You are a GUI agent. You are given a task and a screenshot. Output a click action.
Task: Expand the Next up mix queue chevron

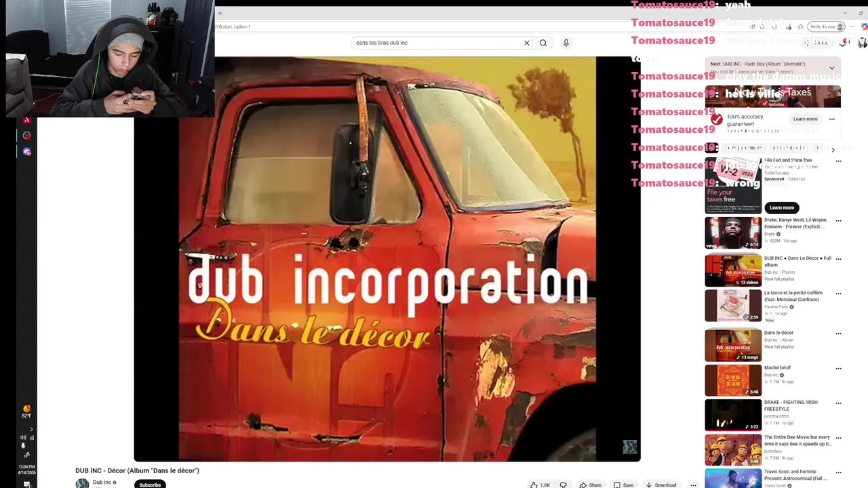tap(832, 68)
